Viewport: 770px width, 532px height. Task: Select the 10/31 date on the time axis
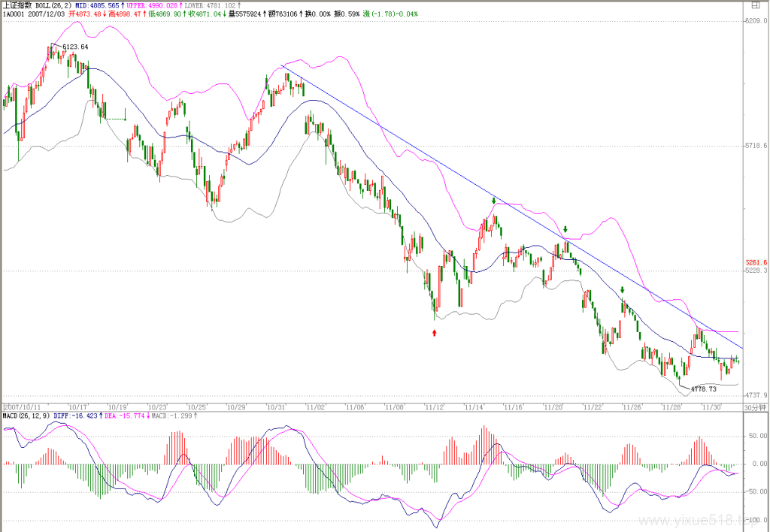(275, 407)
